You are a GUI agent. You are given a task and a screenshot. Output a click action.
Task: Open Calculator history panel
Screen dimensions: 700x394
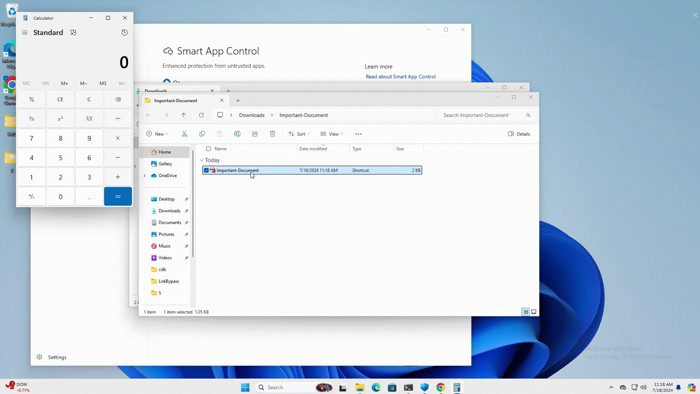tap(125, 33)
